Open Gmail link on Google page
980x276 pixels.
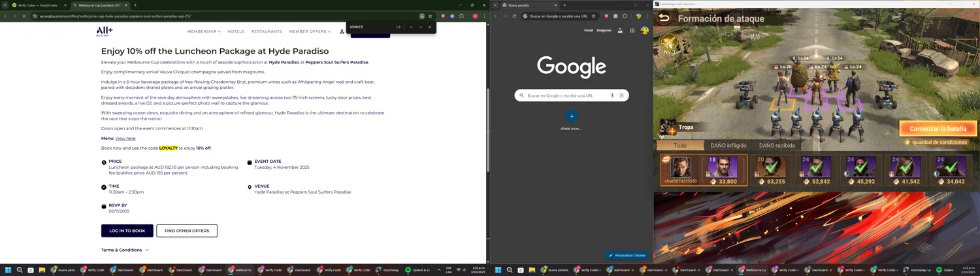pyautogui.click(x=588, y=30)
